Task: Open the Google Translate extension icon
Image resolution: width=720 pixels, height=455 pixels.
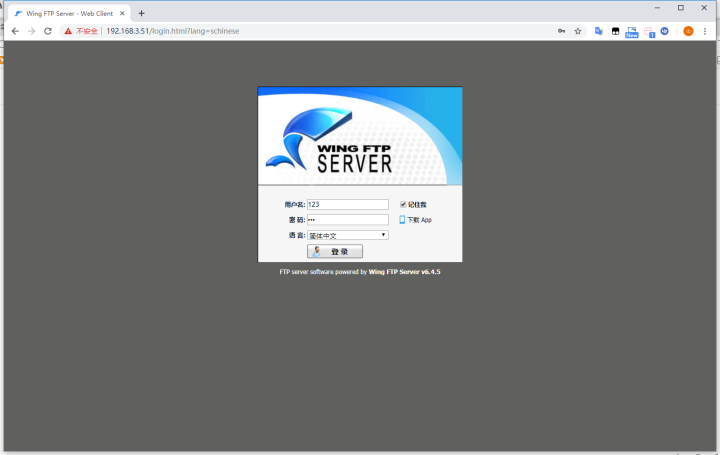Action: click(x=599, y=31)
